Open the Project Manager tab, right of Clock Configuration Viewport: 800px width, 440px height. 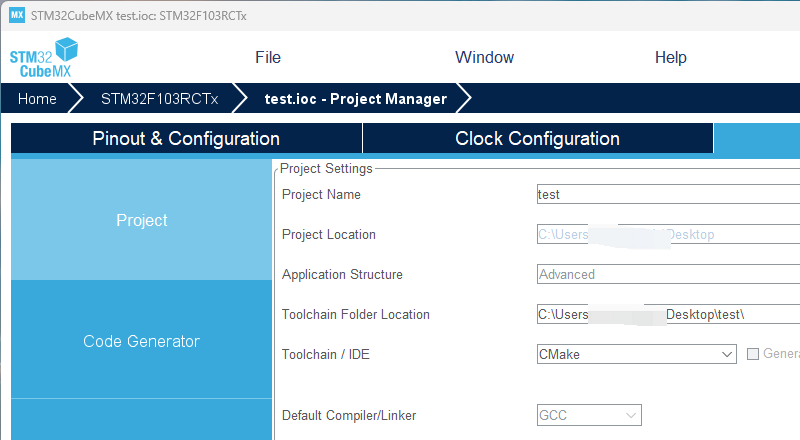[757, 138]
